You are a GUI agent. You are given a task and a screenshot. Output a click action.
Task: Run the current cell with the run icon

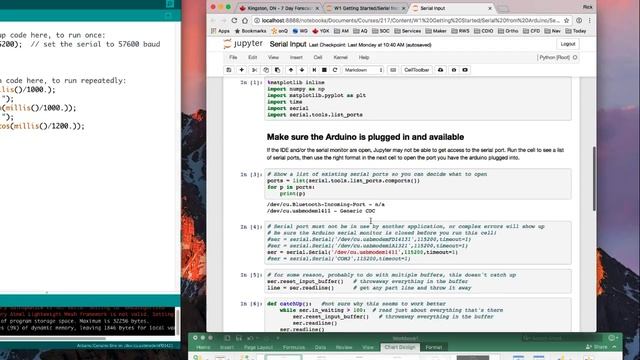coord(314,70)
